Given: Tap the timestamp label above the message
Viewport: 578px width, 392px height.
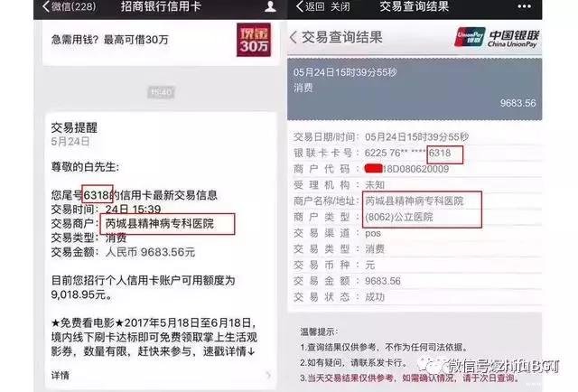Looking at the screenshot, I should click(161, 92).
